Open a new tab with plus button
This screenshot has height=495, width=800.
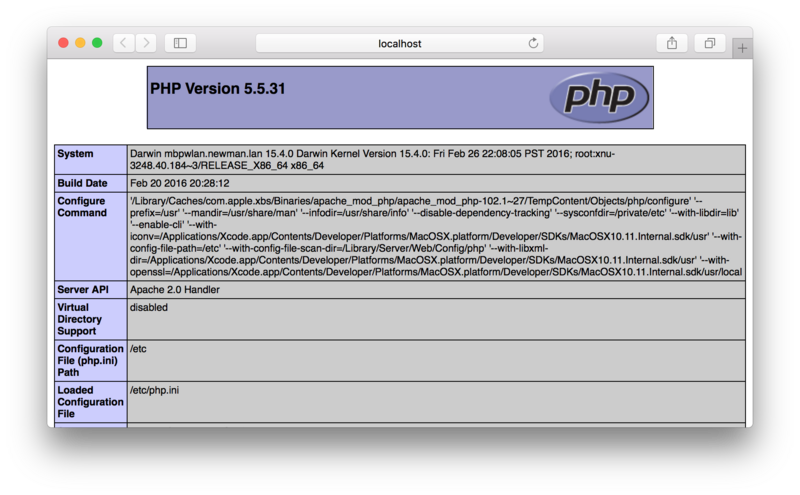point(742,48)
